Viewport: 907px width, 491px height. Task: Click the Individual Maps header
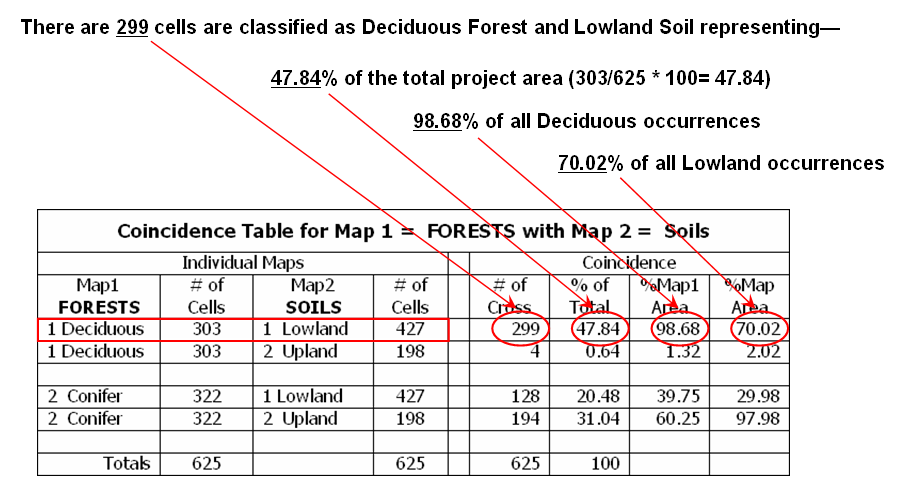[x=242, y=263]
